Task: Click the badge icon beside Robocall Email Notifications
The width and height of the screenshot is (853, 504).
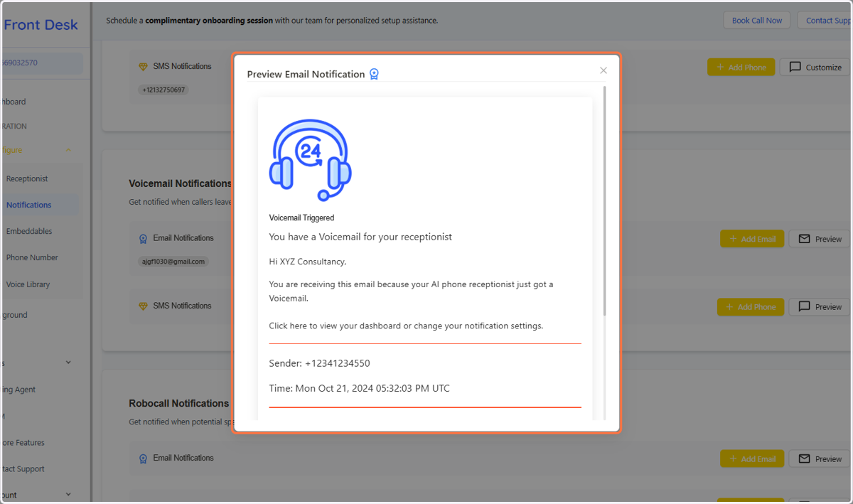Action: [143, 459]
